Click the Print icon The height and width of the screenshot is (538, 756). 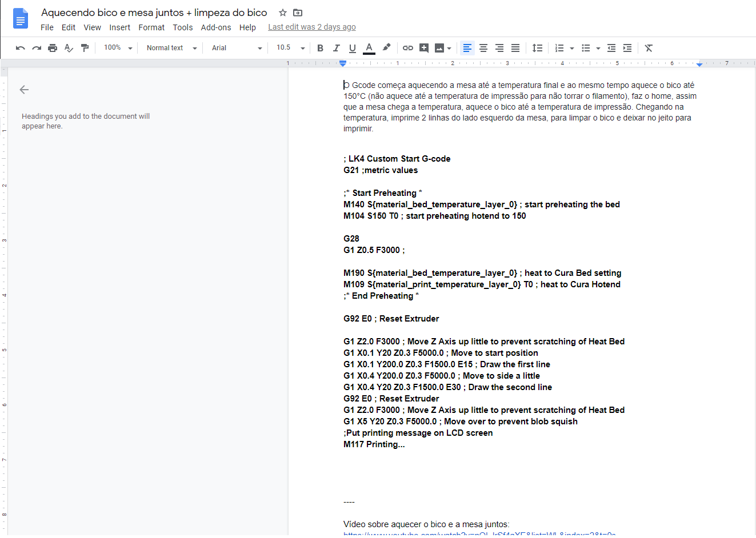point(53,48)
